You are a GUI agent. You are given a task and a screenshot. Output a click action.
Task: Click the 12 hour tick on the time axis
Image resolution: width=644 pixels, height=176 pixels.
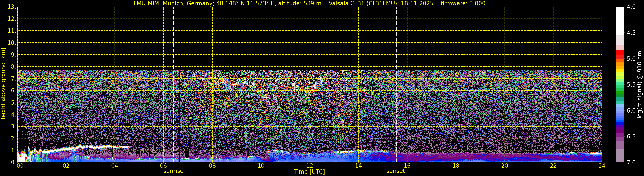click(310, 166)
